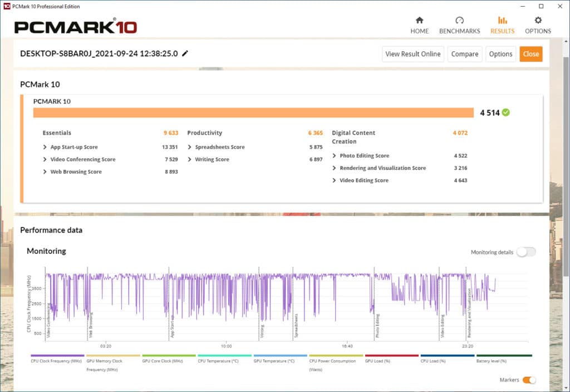Click the result name DESKTOP-S8BAR0J text
Screen dimensions: 570x392
point(99,53)
